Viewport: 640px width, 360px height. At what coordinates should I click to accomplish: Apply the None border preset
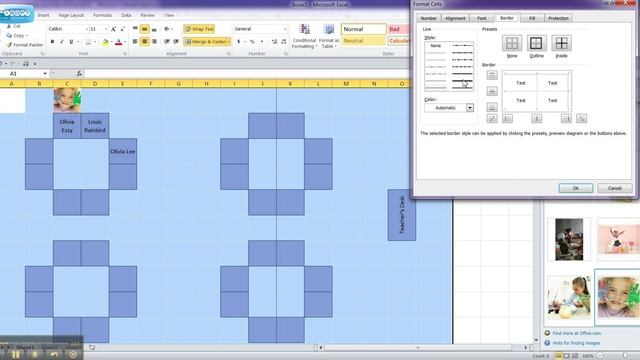[512, 43]
